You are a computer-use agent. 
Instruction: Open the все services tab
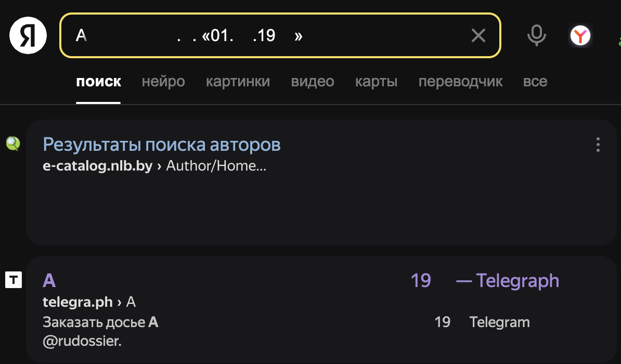pos(535,81)
